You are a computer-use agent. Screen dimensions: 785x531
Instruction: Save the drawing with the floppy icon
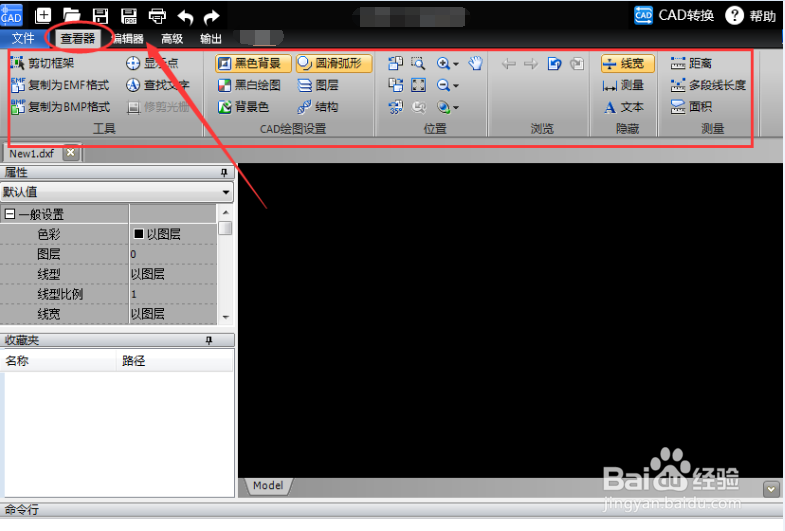coord(101,16)
